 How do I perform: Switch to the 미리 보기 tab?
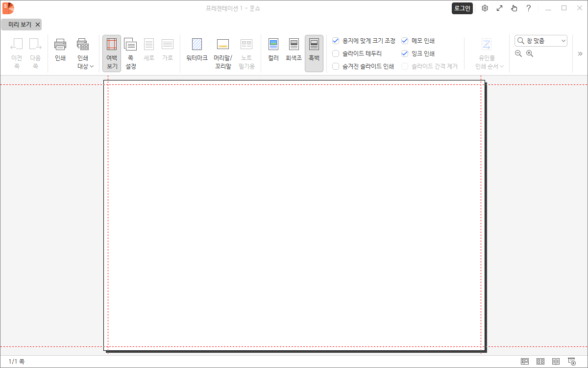pyautogui.click(x=20, y=25)
